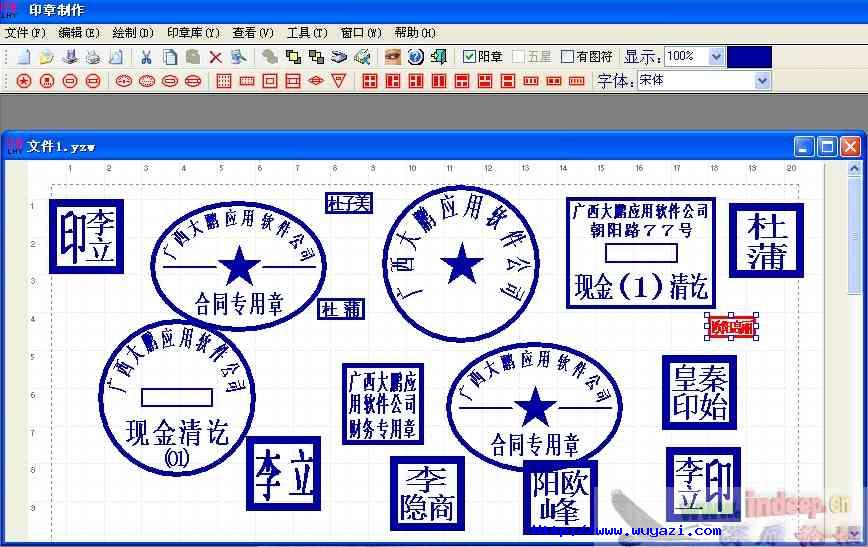
Task: Open the 印章库(Y) menu
Action: (192, 33)
